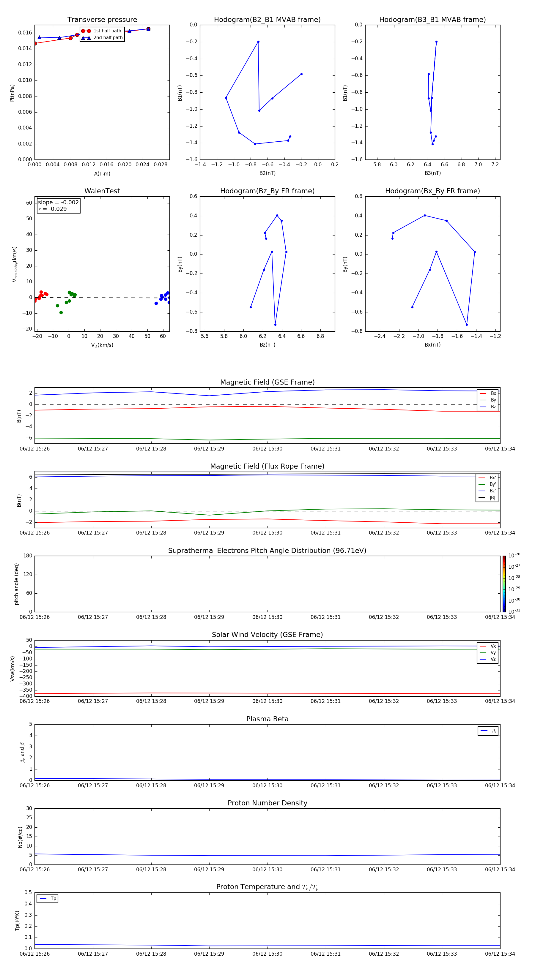The image size is (535, 980).
Task: Click the "Proton Number Density" title
Action: [267, 803]
